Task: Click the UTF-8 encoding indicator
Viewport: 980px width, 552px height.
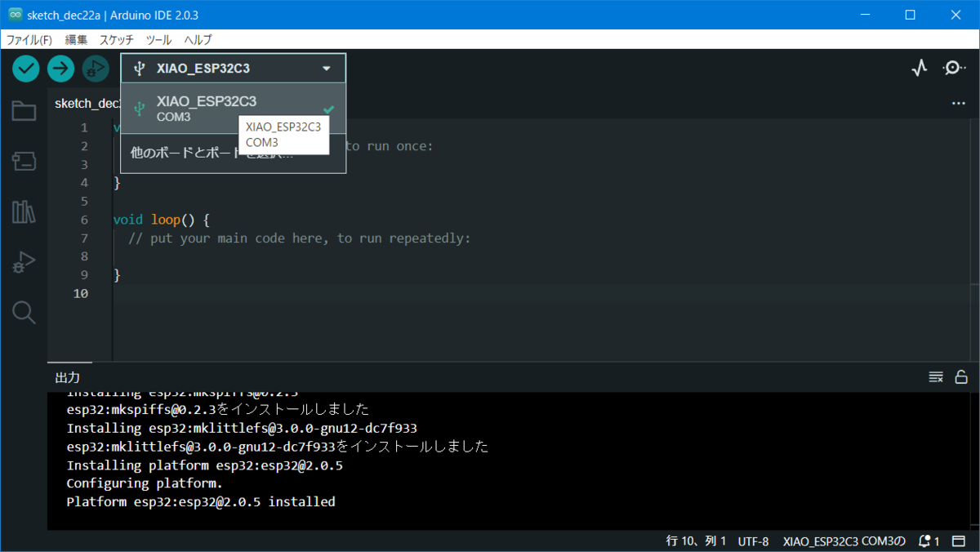Action: 753,541
